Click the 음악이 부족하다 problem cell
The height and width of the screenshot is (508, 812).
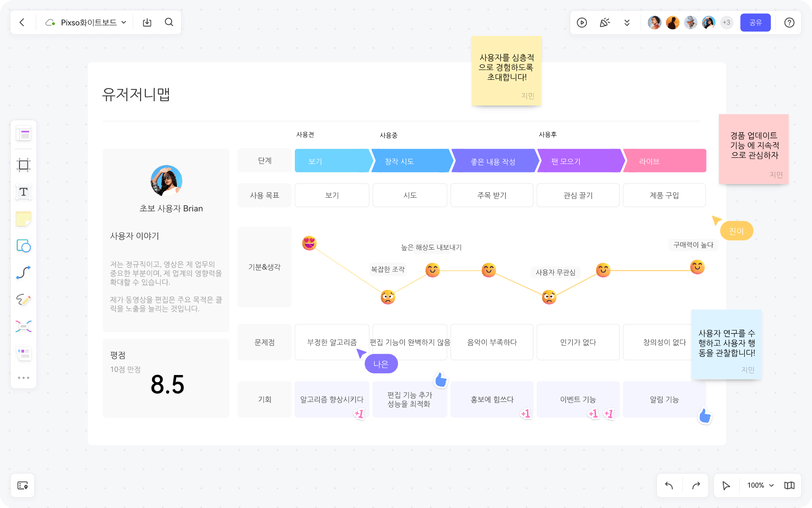pyautogui.click(x=492, y=342)
